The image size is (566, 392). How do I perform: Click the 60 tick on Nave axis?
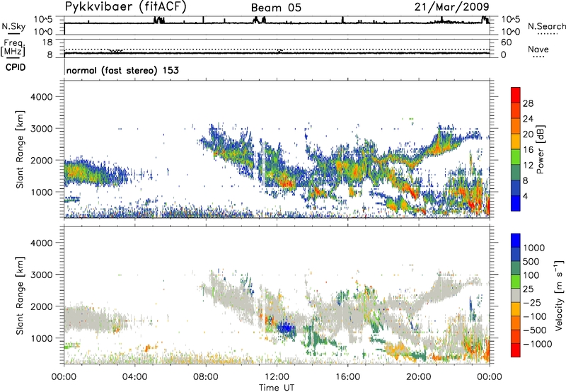[x=506, y=42]
